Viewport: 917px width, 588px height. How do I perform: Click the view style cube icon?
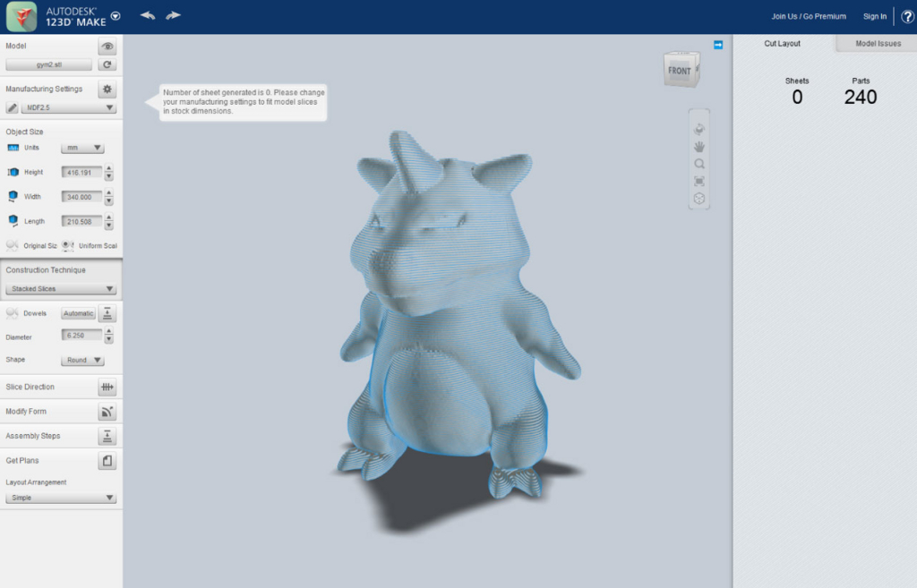point(698,199)
